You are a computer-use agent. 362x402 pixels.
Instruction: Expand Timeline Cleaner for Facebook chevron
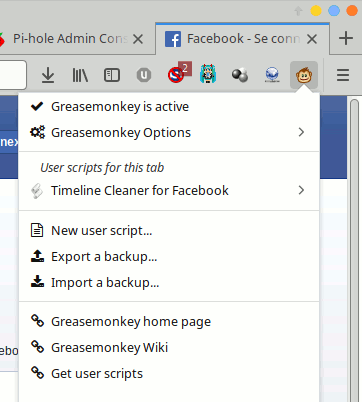301,190
